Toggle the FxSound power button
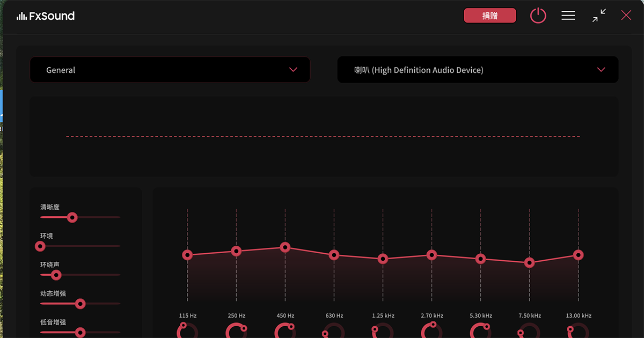The image size is (644, 338). coord(538,16)
